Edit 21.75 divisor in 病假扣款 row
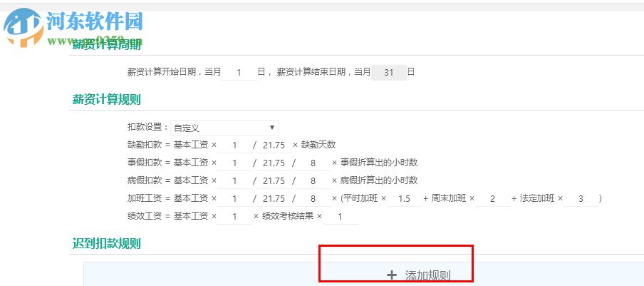Viewport: 644px width, 286px height. (x=274, y=180)
